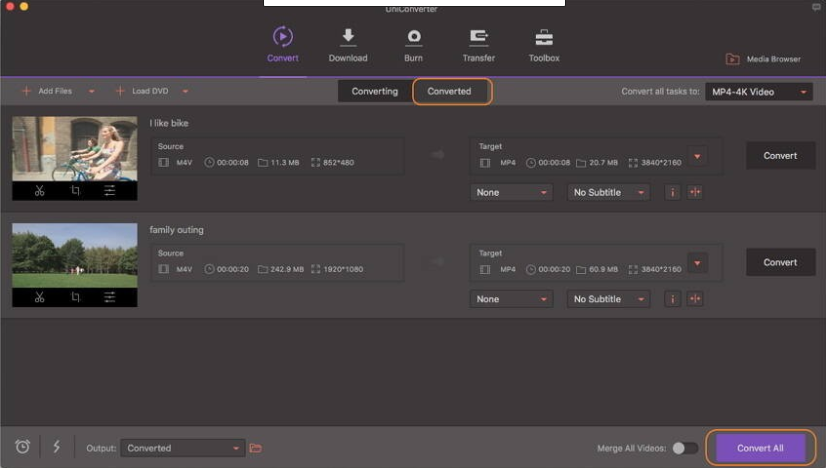
Task: Show info for 'family outing' target
Action: coord(673,299)
